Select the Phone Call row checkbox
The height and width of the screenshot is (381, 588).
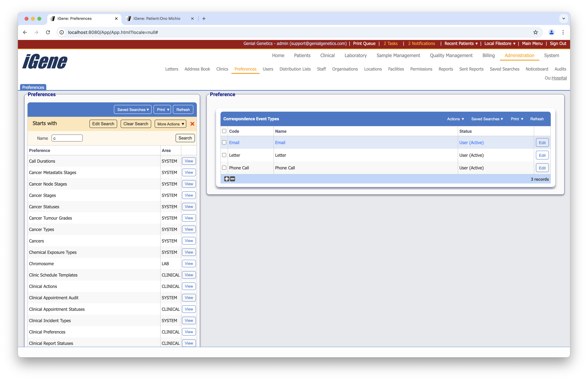[x=224, y=168]
